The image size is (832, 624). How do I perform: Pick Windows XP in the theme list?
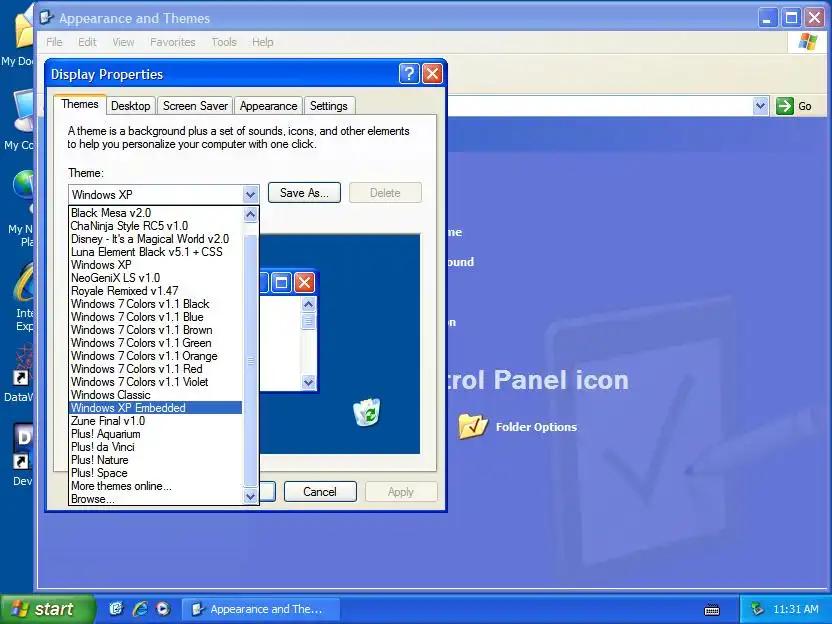point(156,265)
